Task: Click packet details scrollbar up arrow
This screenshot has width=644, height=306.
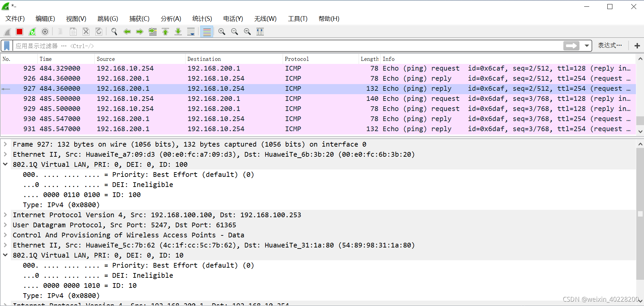Action: point(640,144)
